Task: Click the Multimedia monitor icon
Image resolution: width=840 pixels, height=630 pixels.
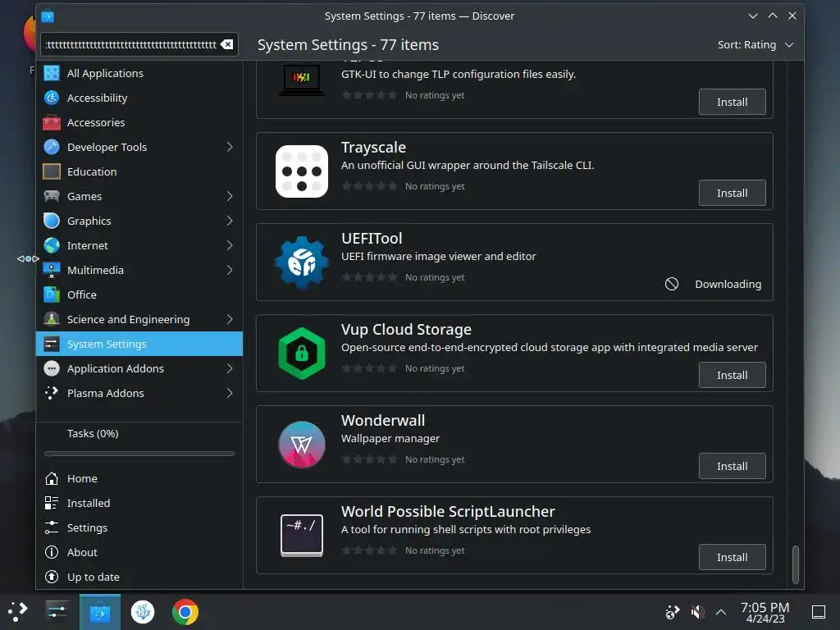Action: coord(52,270)
